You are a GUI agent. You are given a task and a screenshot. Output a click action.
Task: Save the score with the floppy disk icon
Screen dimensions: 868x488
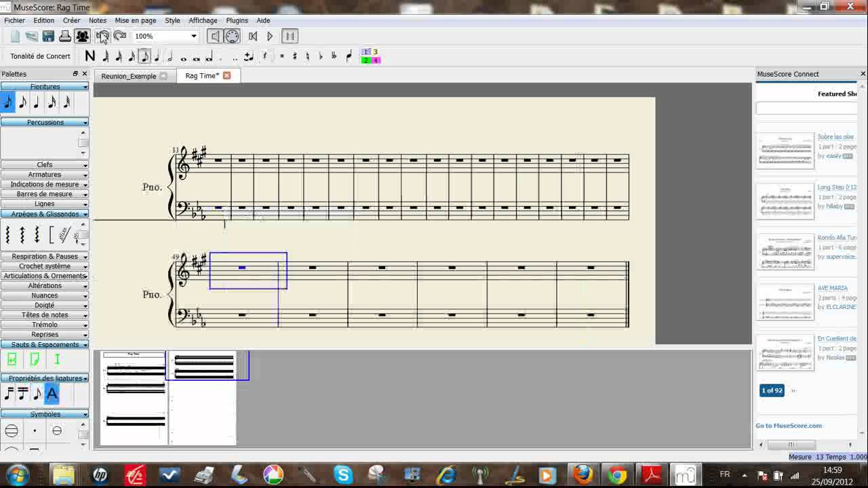pos(48,36)
